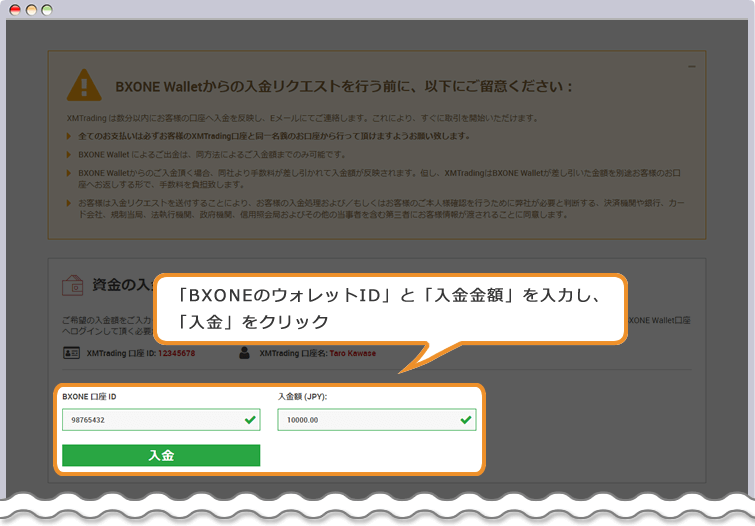This screenshot has height=526, width=755.
Task: Click the red close window button
Action: (x=15, y=10)
